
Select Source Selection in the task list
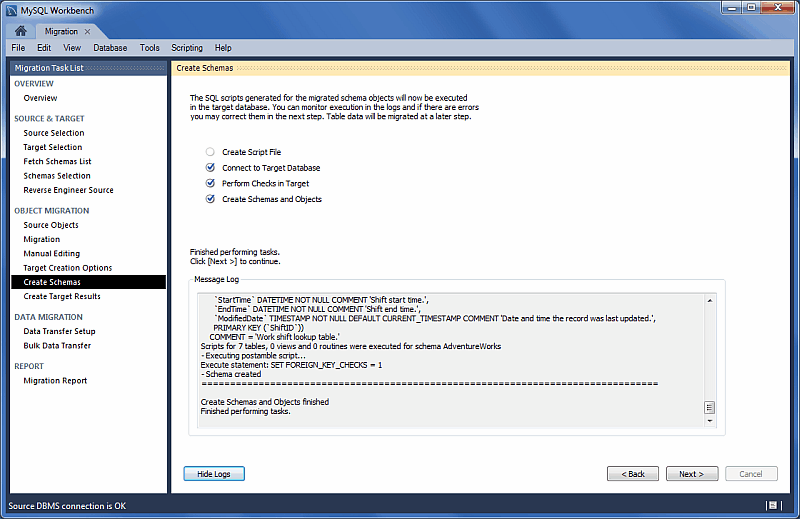(x=54, y=133)
